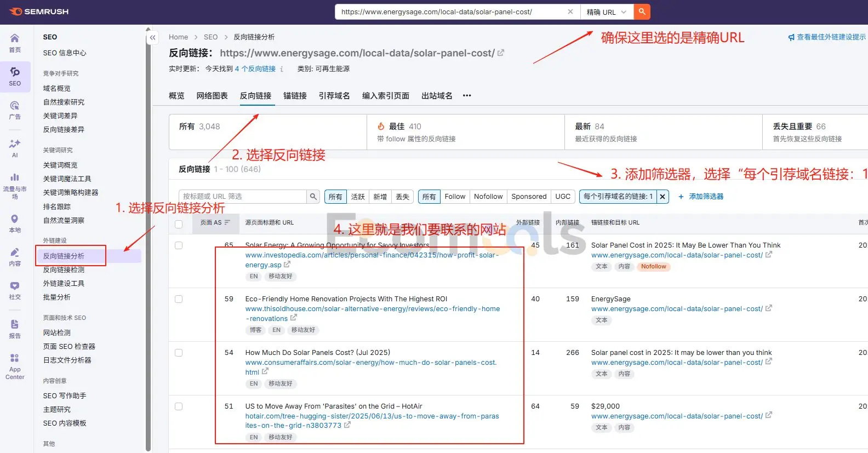Remove the 每个引荐域名的链接 filter
The width and height of the screenshot is (868, 453).
pos(663,197)
